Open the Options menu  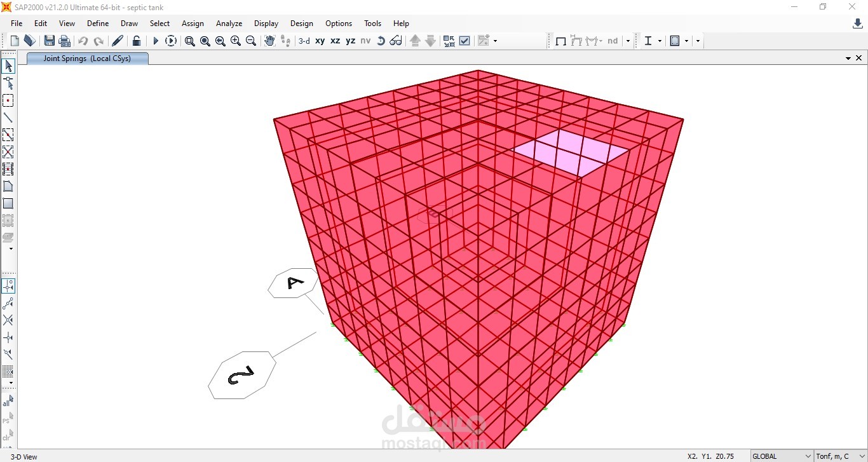(x=339, y=23)
